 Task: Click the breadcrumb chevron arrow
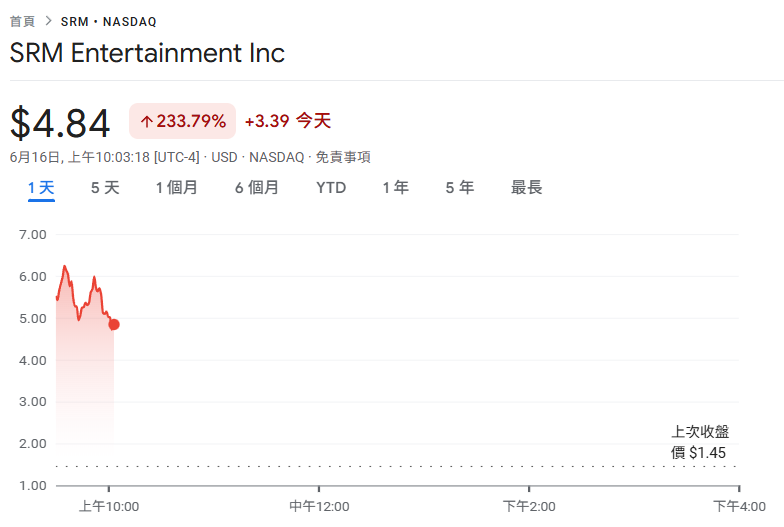tap(48, 21)
